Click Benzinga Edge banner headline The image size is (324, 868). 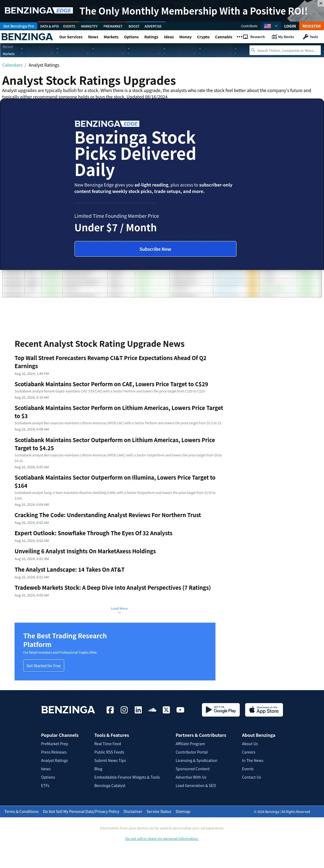pyautogui.click(x=193, y=11)
